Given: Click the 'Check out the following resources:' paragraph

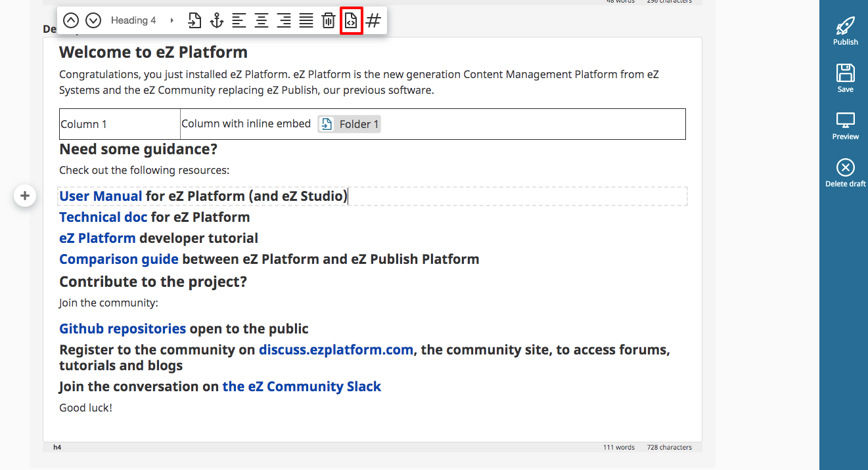Looking at the screenshot, I should click(144, 170).
